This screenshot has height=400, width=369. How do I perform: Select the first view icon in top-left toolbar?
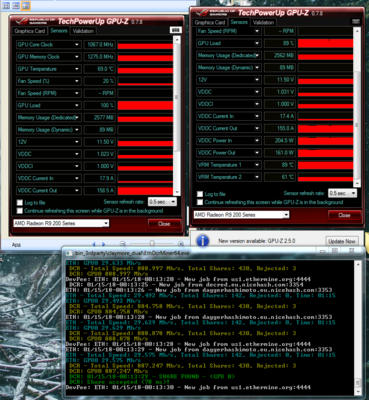pos(6,5)
